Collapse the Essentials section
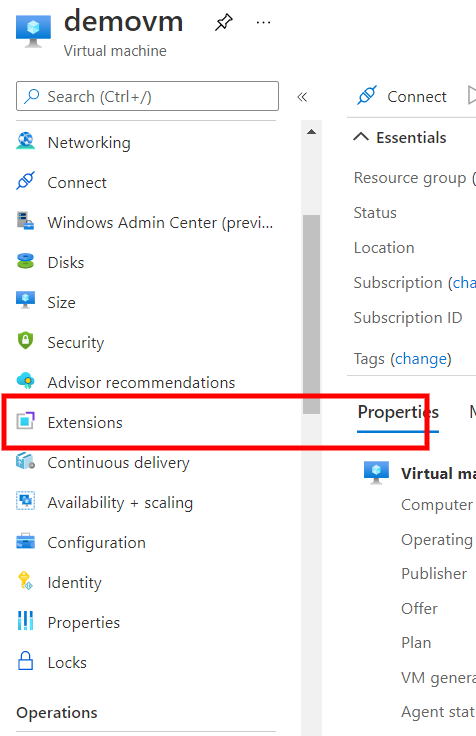 [361, 137]
